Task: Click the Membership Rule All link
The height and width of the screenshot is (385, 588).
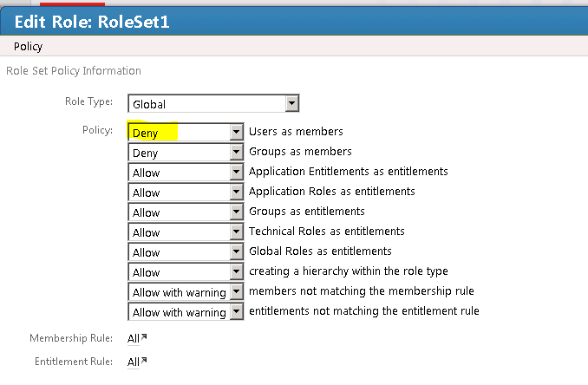Action: point(133,338)
